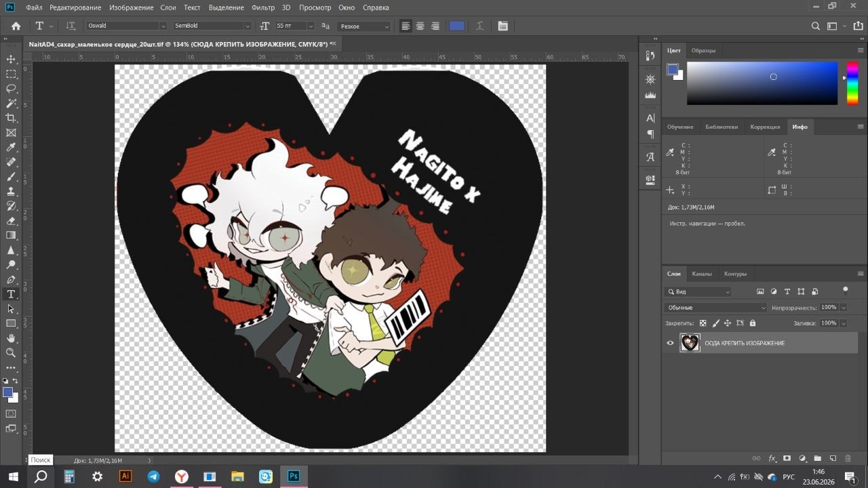Switch to the Коррекция tab
This screenshot has height=488, width=868.
coord(765,127)
